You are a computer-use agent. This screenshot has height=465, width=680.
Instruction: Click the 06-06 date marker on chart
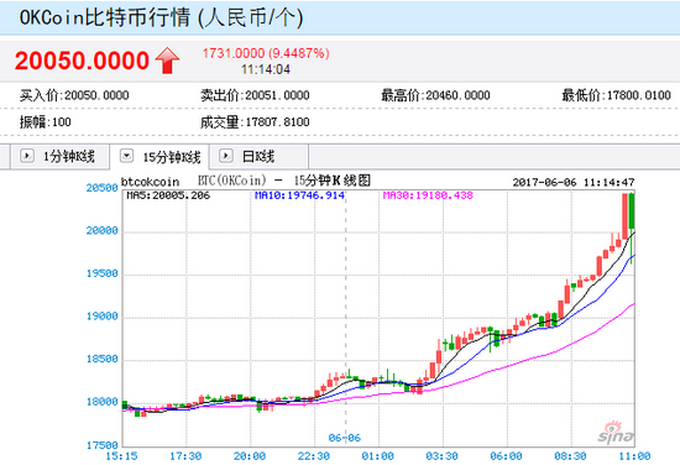[345, 438]
